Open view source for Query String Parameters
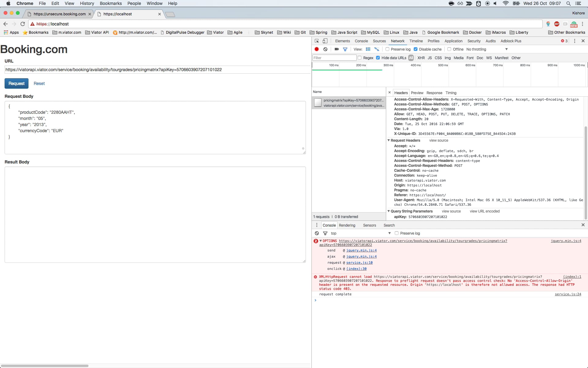Image resolution: width=588 pixels, height=368 pixels. pos(451,211)
